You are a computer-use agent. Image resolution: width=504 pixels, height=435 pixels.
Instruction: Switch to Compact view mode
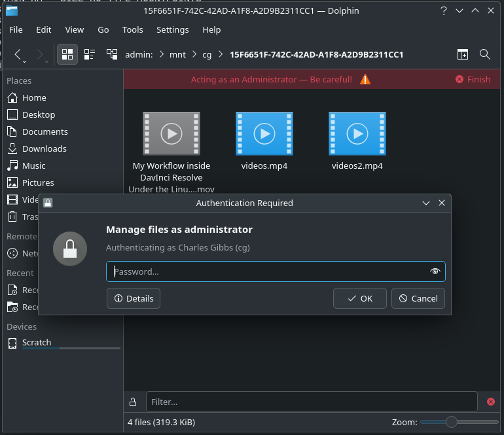(89, 54)
